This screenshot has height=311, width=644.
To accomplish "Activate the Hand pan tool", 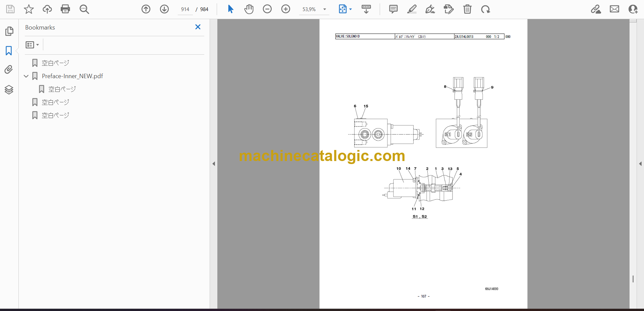I will click(249, 9).
